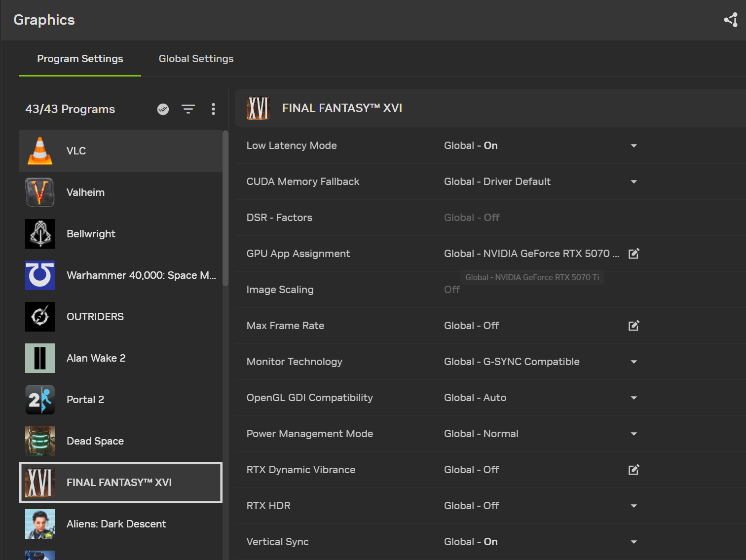Screen dimensions: 746x560
Task: Click the checkmark badge icon beside Programs count
Action: (x=163, y=109)
